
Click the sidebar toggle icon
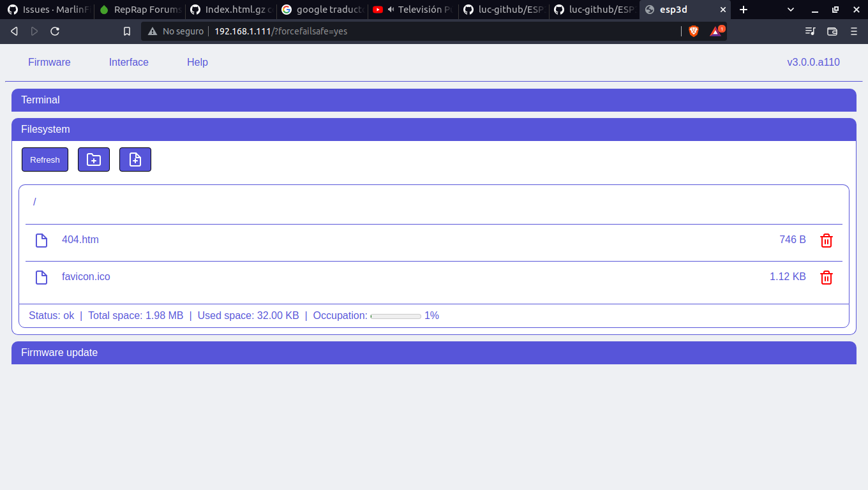click(810, 31)
